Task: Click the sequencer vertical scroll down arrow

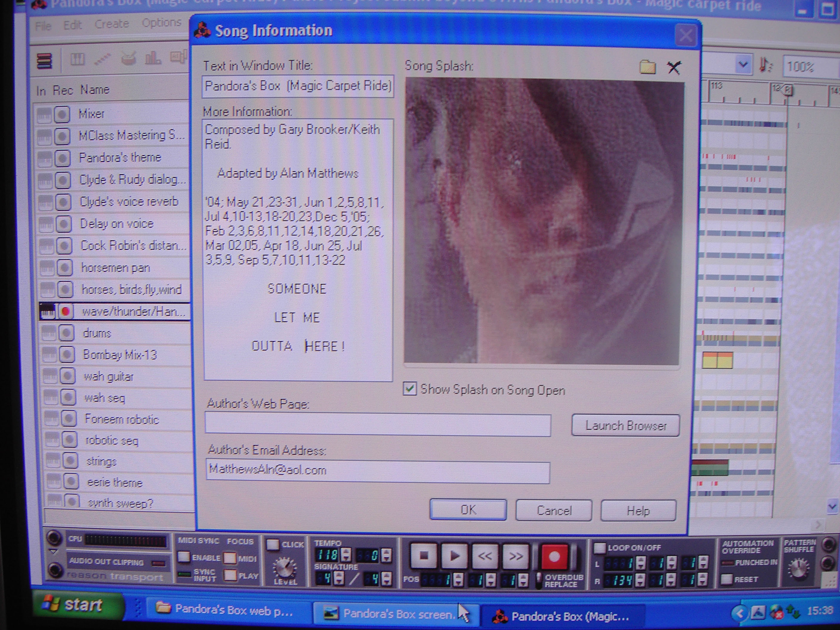Action: pos(833,506)
